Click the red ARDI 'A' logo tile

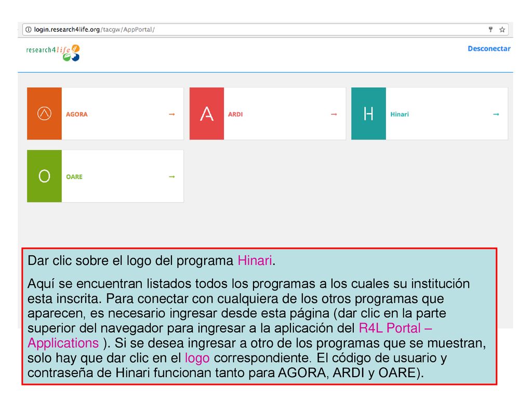[x=207, y=114]
